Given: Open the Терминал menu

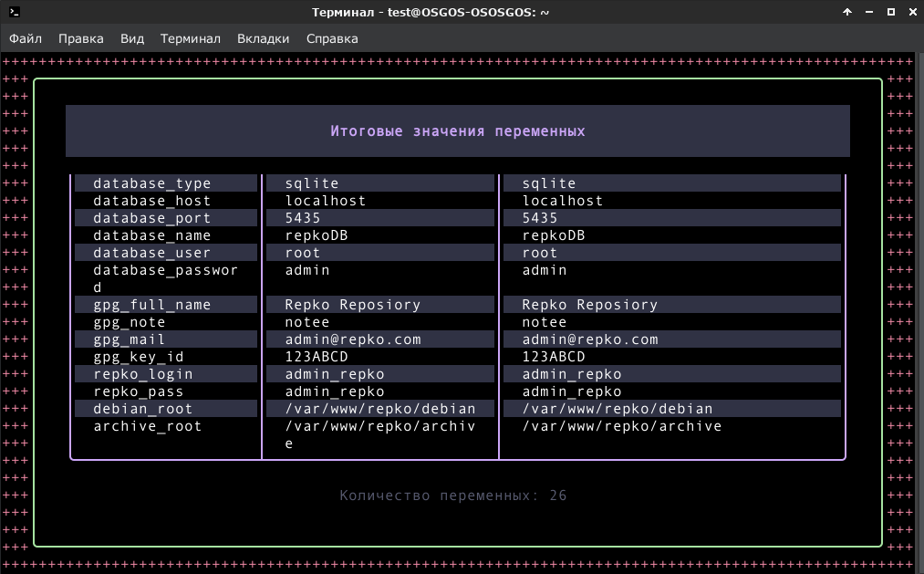Looking at the screenshot, I should click(191, 38).
